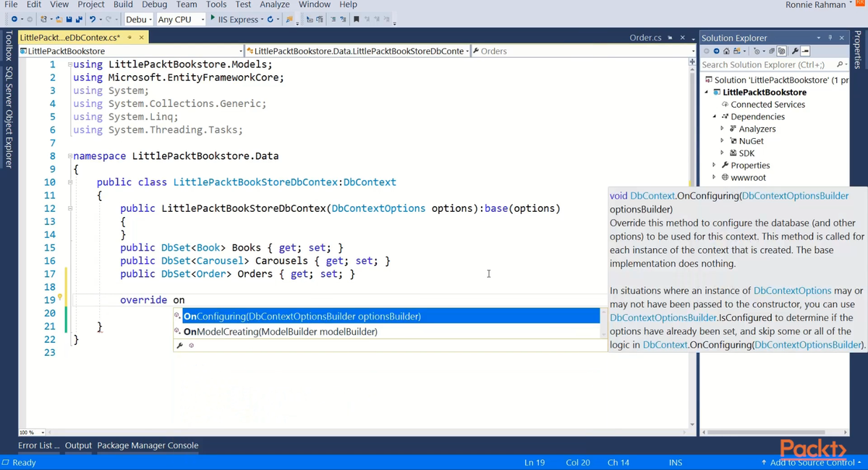The height and width of the screenshot is (470, 868).
Task: Click the IntelliSense wrench filter icon
Action: (x=180, y=346)
